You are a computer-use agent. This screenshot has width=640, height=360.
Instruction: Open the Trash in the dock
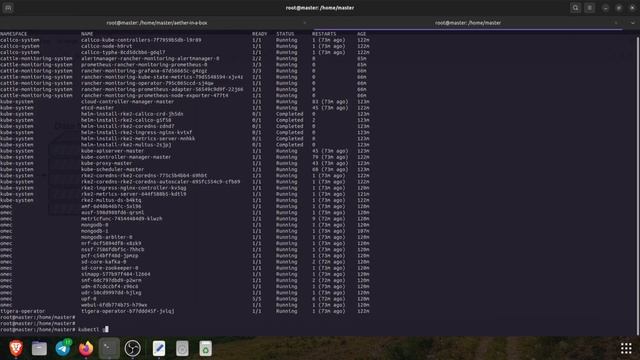tap(205, 349)
